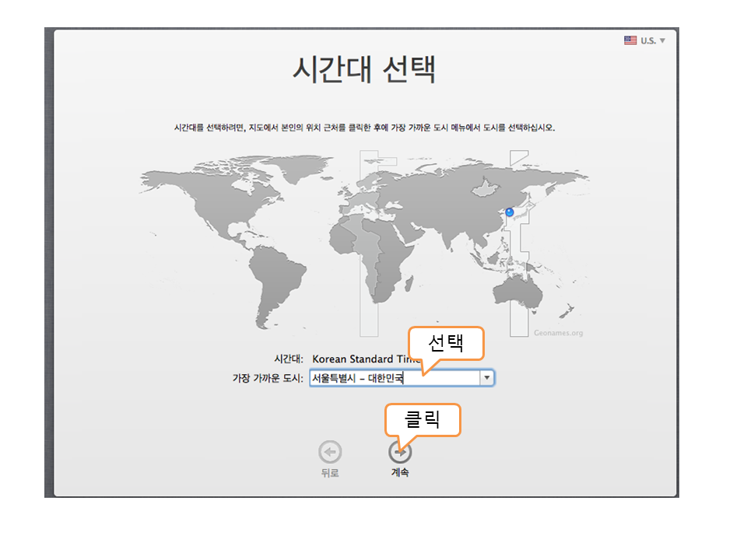The width and height of the screenshot is (747, 560).
Task: Click the blue location pin on Korea
Action: 510,212
